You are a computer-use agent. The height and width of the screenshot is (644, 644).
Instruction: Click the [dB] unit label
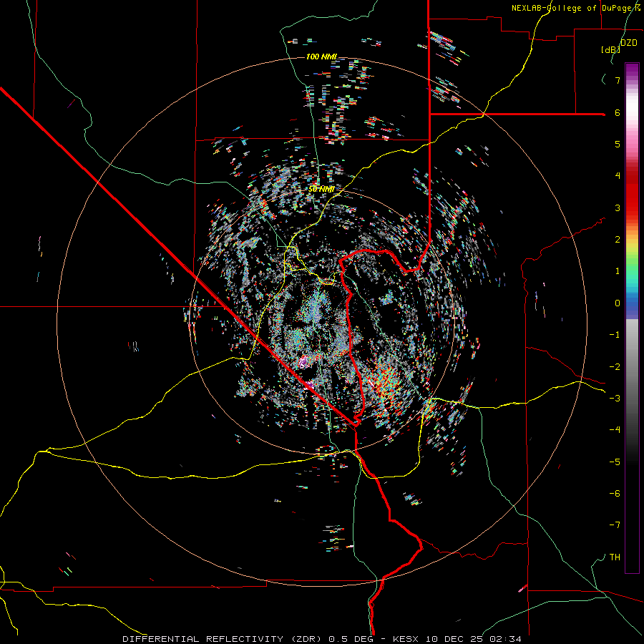(x=610, y=49)
